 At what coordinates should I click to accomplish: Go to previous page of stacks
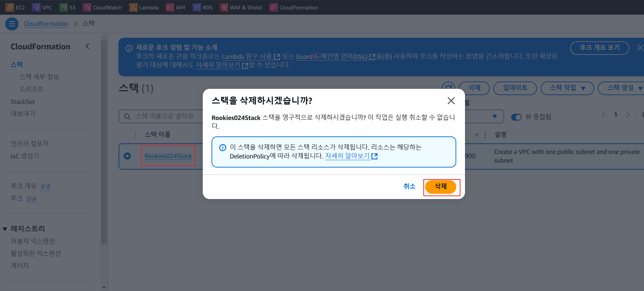[x=603, y=115]
